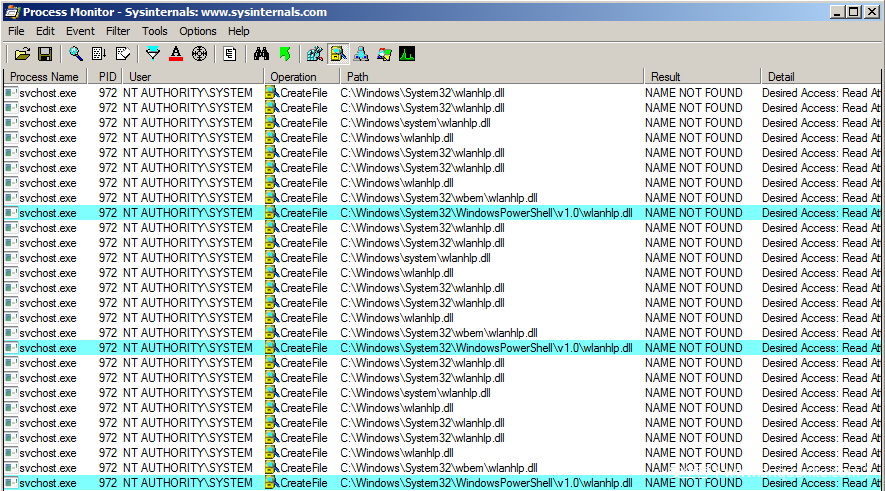Click the Save floppy disk icon
The height and width of the screenshot is (491, 885).
point(44,53)
